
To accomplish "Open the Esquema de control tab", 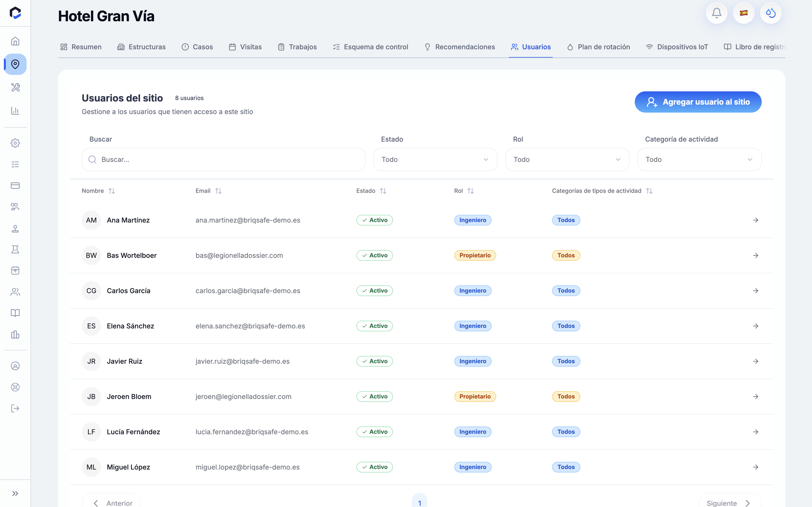I will (x=370, y=47).
